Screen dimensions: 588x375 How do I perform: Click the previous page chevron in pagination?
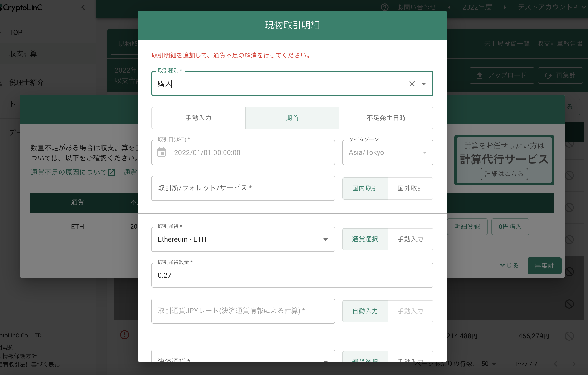pyautogui.click(x=556, y=364)
